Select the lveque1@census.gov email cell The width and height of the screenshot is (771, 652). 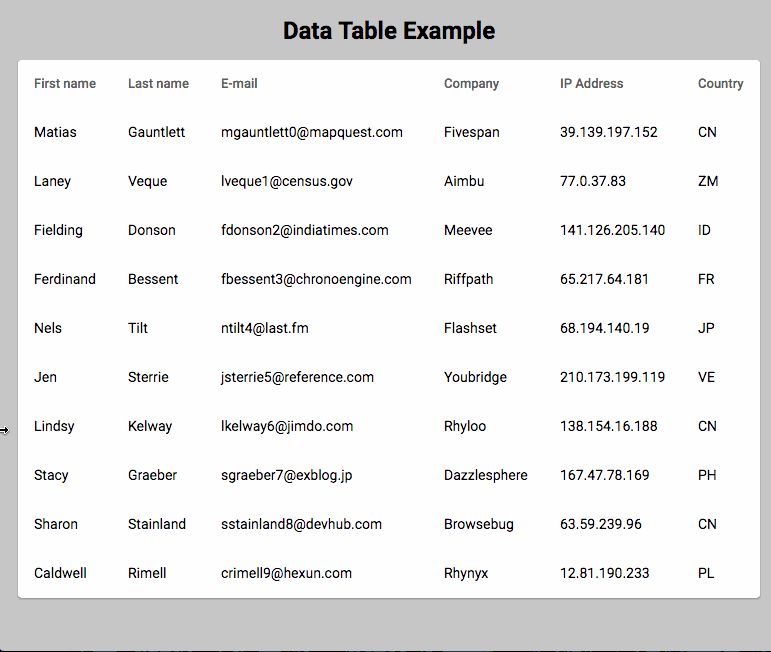(287, 181)
